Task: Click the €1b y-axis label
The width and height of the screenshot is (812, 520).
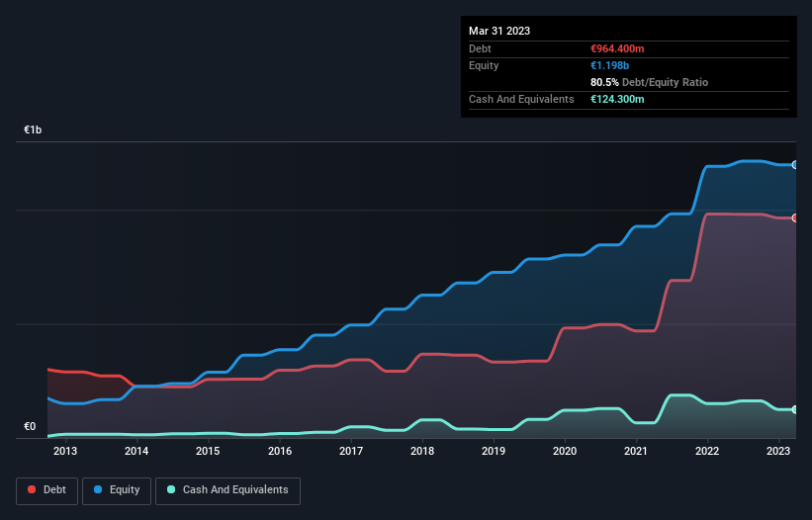Action: (33, 130)
